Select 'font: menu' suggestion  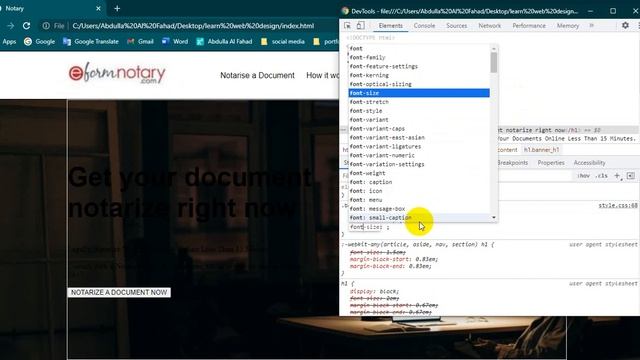(x=419, y=200)
